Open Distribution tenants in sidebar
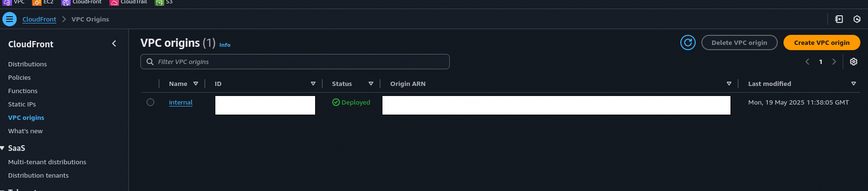This screenshot has width=868, height=191. (x=38, y=175)
